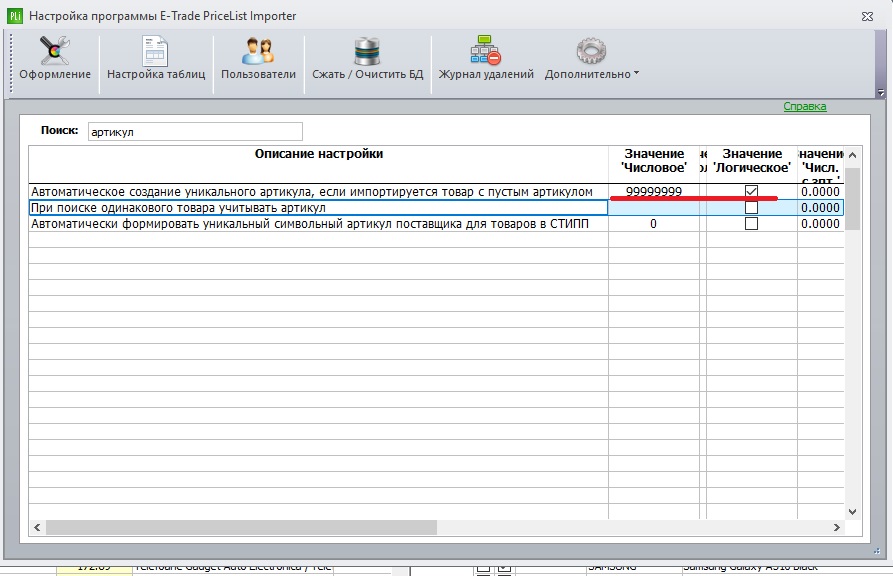Viewport: 893px width, 576px height.
Task: Select row 'Автоматически формировать уникальный символьный артикул'
Action: point(318,223)
